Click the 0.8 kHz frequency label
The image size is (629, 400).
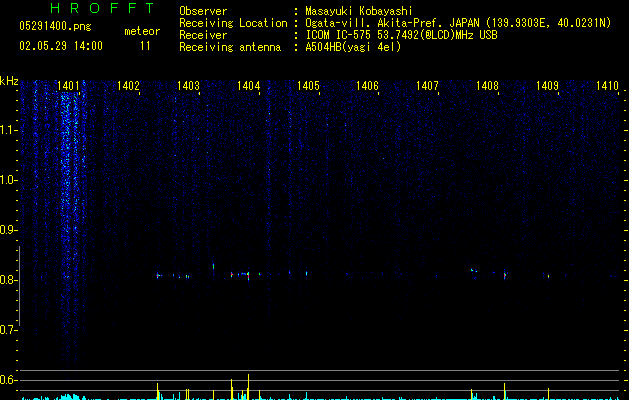[9, 280]
